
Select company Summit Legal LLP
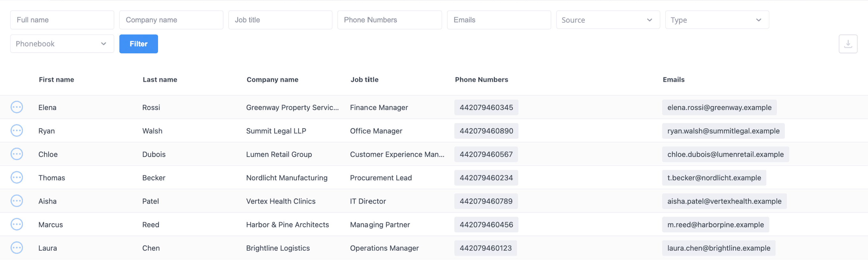tap(276, 131)
